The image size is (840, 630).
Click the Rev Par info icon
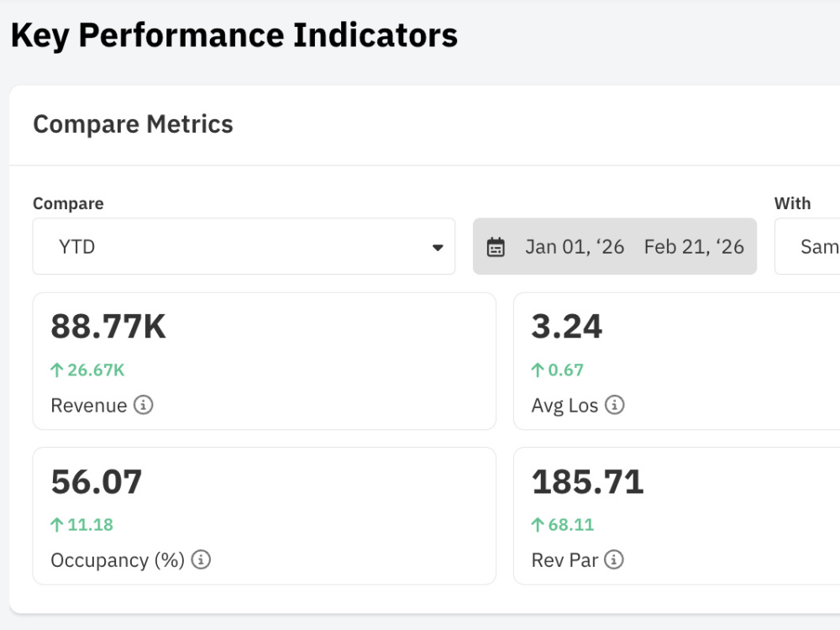(x=614, y=559)
